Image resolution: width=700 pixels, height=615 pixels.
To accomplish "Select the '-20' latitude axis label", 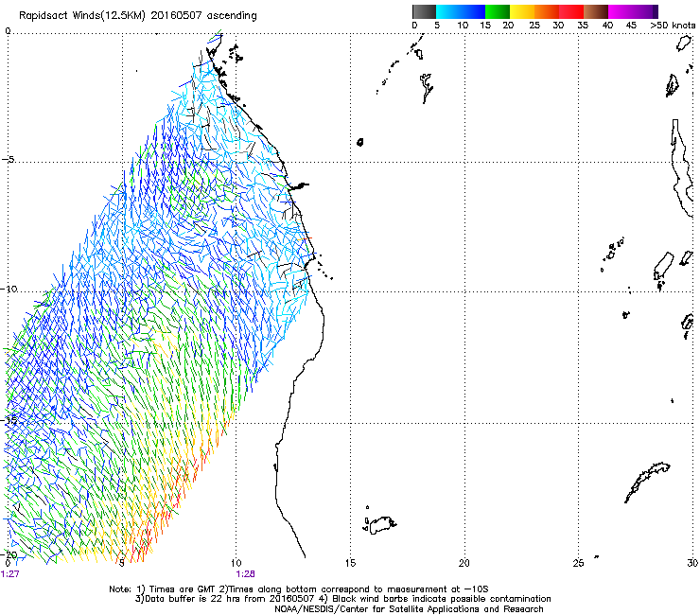I will (x=9, y=554).
